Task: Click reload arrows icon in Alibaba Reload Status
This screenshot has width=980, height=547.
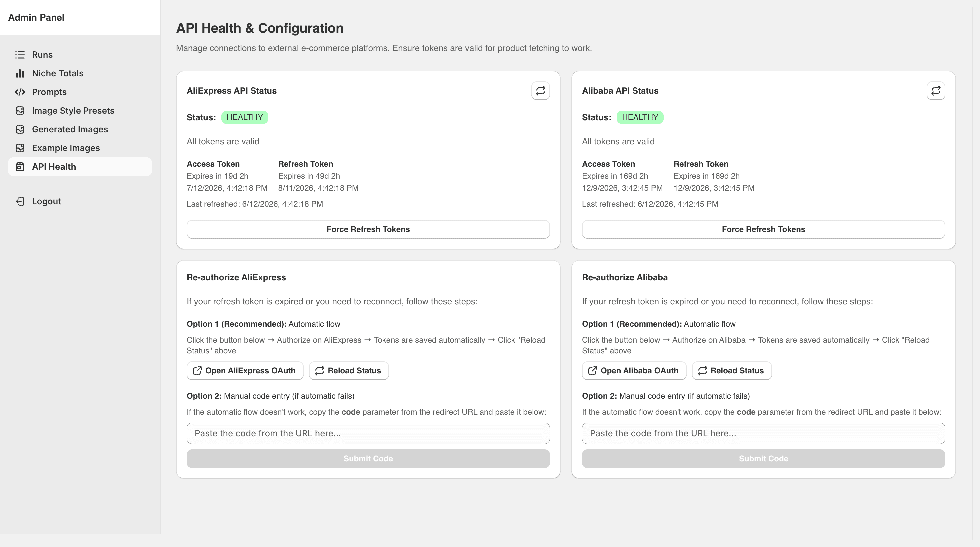Action: tap(702, 370)
